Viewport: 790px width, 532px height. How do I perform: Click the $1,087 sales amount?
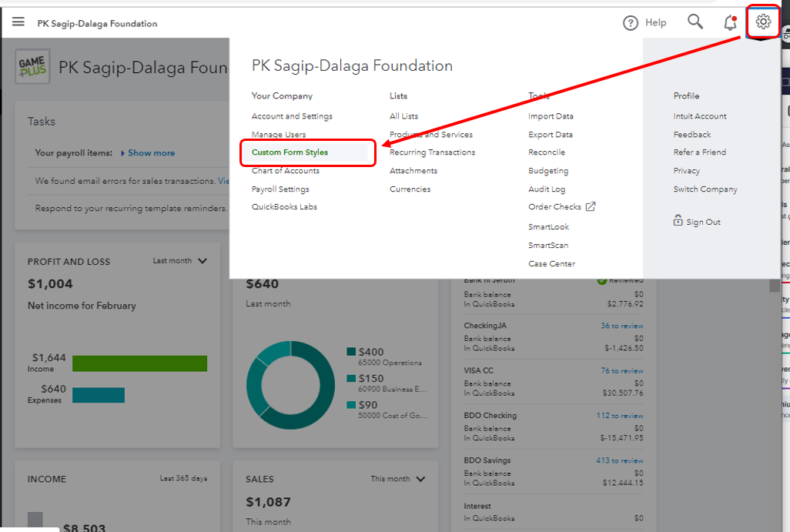268,502
